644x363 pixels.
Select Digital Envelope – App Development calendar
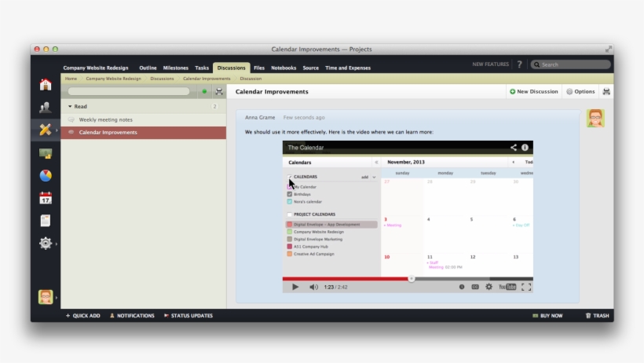[331, 225]
